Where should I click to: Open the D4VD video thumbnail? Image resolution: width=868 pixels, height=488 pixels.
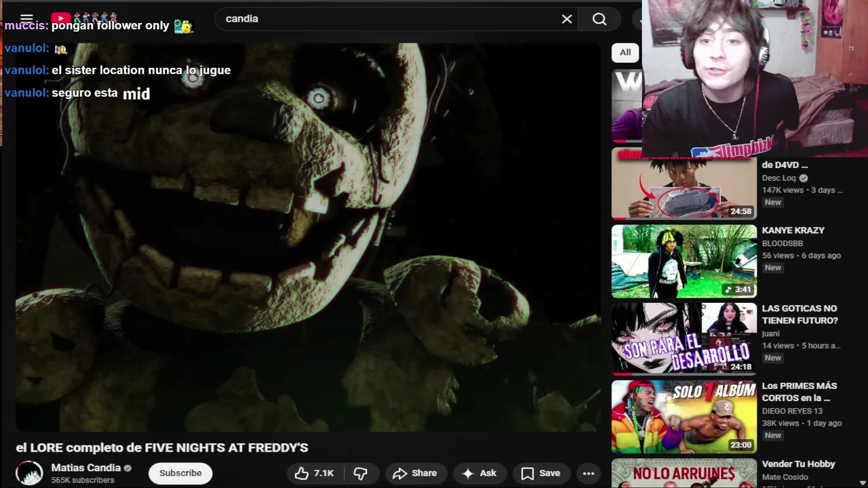pos(684,184)
